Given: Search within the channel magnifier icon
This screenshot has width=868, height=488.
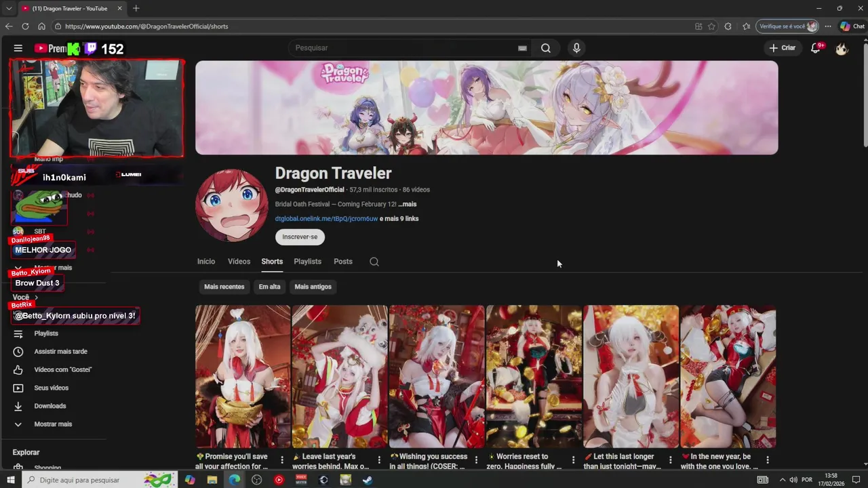Looking at the screenshot, I should tap(374, 262).
